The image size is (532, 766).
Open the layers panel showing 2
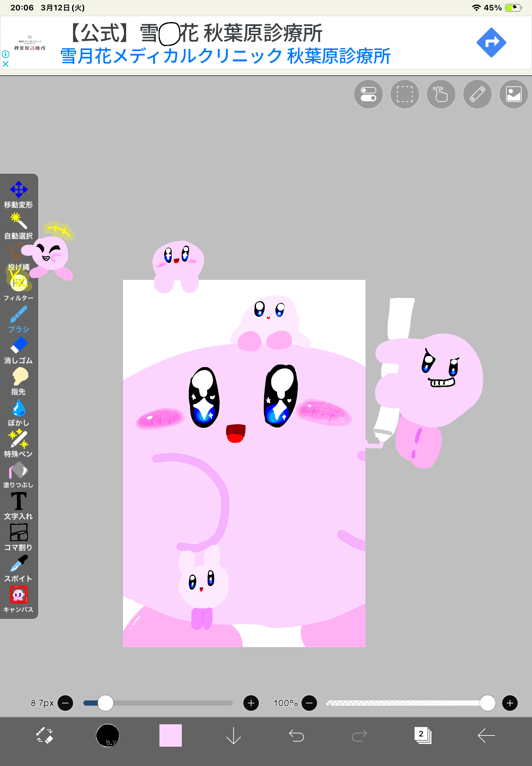click(422, 735)
